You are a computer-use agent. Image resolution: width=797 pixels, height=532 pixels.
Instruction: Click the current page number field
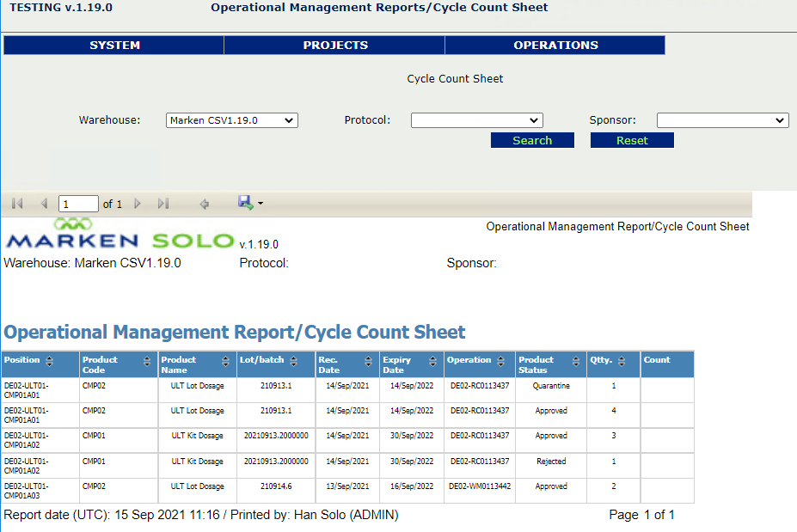click(x=78, y=204)
